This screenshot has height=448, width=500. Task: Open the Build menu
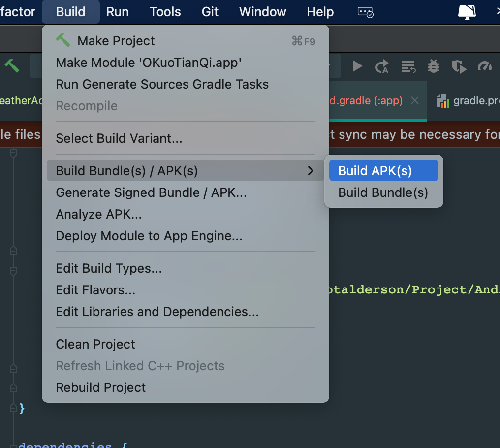pyautogui.click(x=70, y=12)
